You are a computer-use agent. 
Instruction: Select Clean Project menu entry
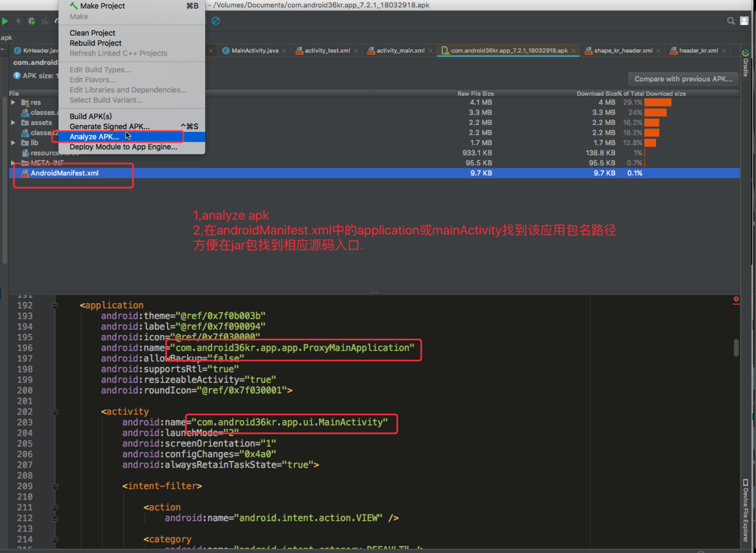pyautogui.click(x=132, y=33)
